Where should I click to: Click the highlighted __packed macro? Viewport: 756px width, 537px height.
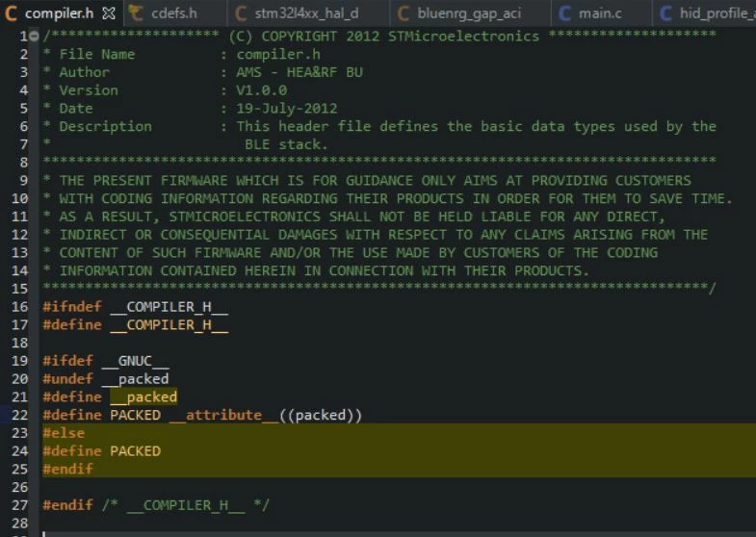[143, 397]
